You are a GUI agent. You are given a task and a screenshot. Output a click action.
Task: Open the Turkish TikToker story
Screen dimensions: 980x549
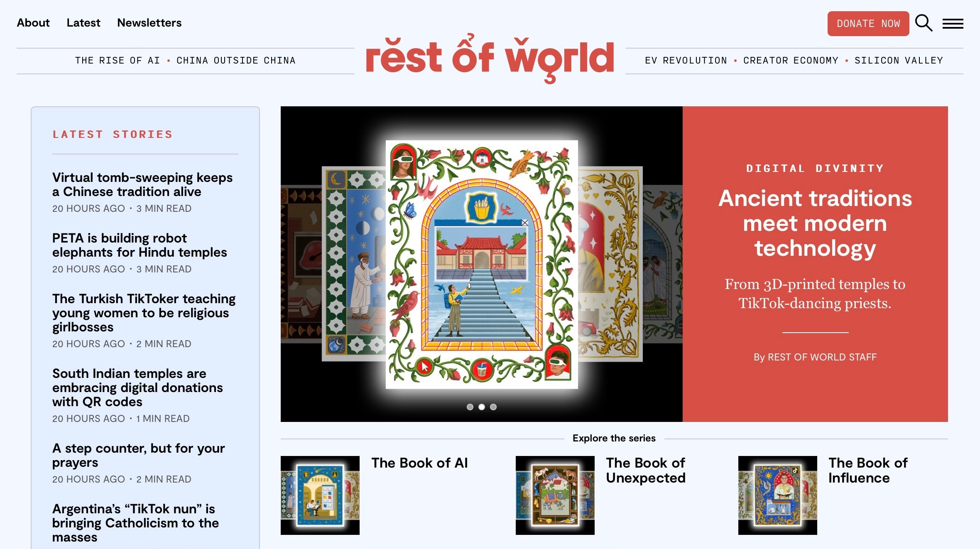pyautogui.click(x=144, y=313)
